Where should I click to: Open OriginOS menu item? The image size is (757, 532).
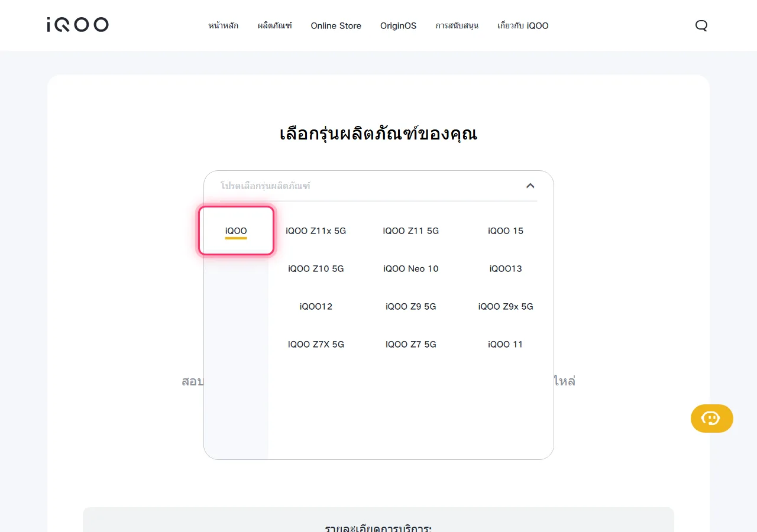(x=398, y=26)
